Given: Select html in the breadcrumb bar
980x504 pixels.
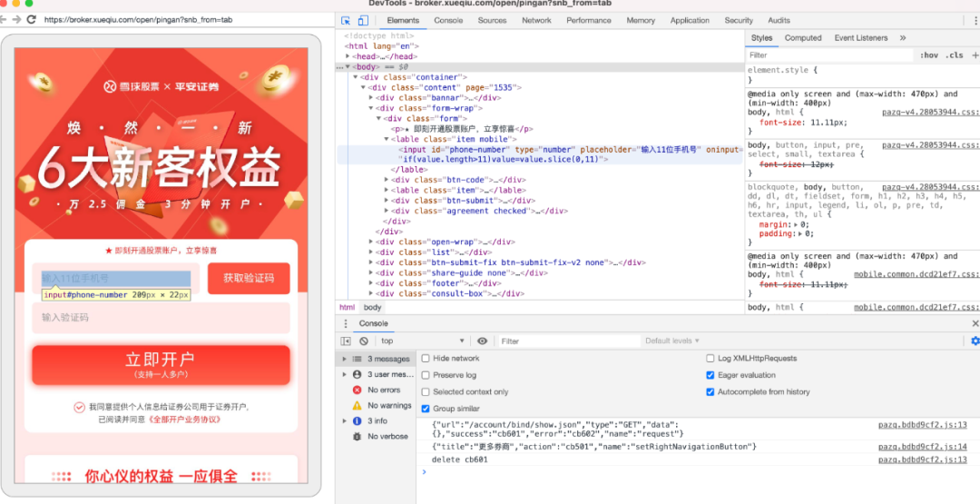Looking at the screenshot, I should tap(347, 308).
